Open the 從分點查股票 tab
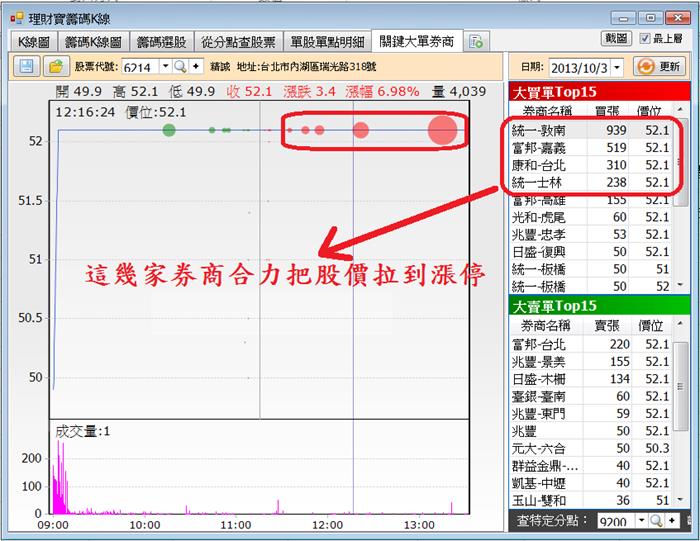This screenshot has height=541, width=700. (238, 42)
